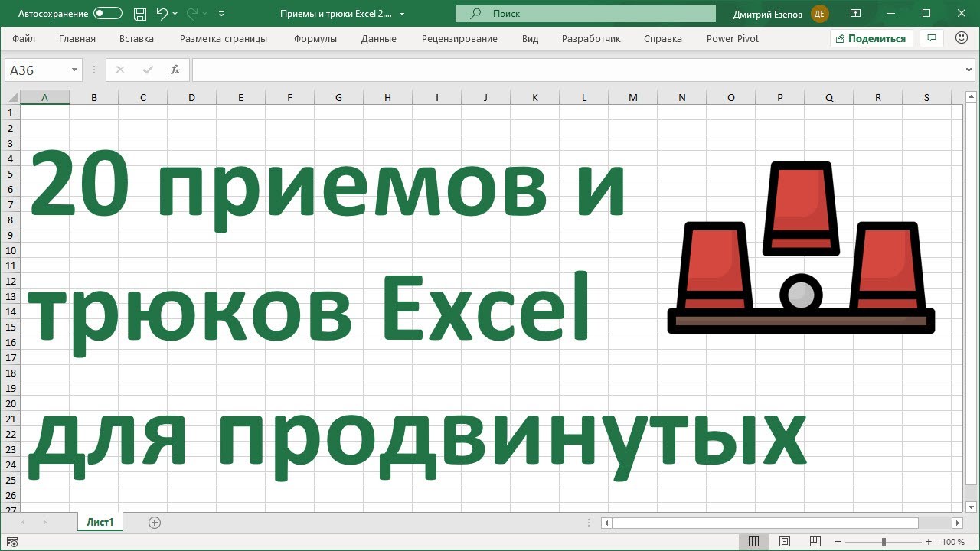Image resolution: width=980 pixels, height=551 pixels.
Task: Click previous sheet navigation arrow
Action: point(23,522)
